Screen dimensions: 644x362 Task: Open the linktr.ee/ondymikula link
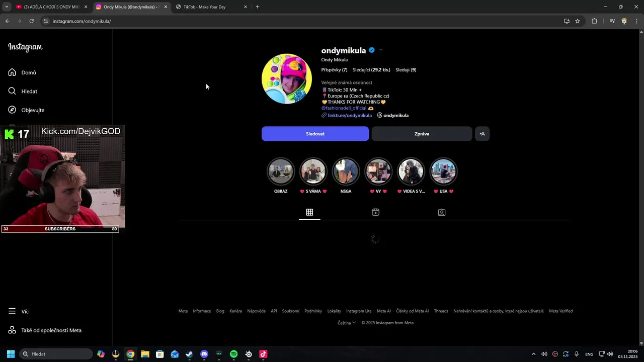pos(350,115)
